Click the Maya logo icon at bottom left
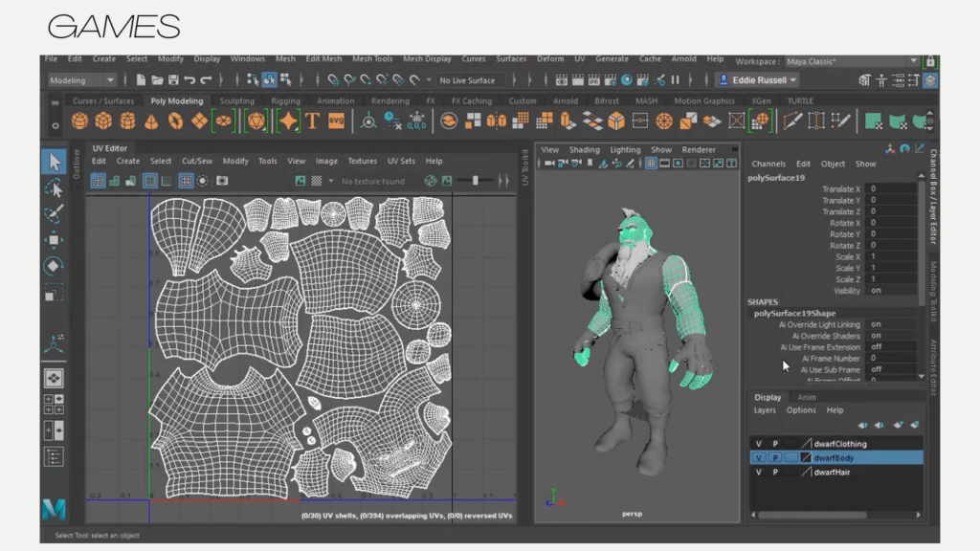The width and height of the screenshot is (980, 551). pyautogui.click(x=54, y=509)
